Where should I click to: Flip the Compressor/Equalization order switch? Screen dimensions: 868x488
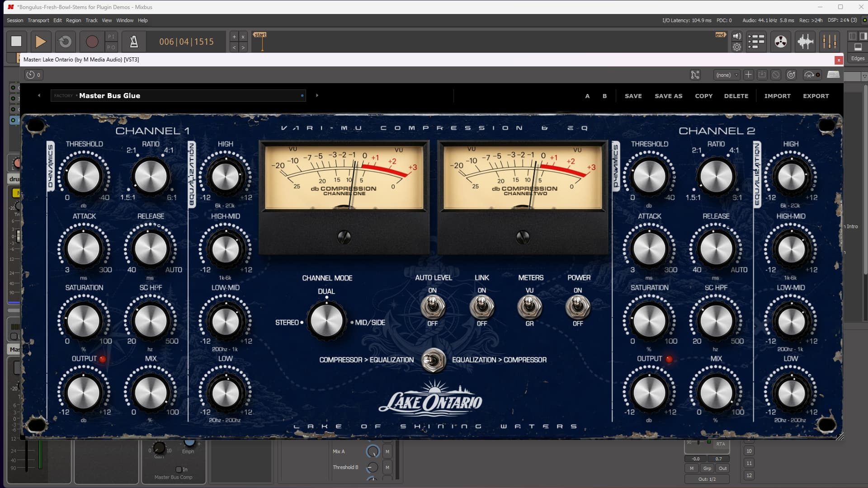(433, 360)
